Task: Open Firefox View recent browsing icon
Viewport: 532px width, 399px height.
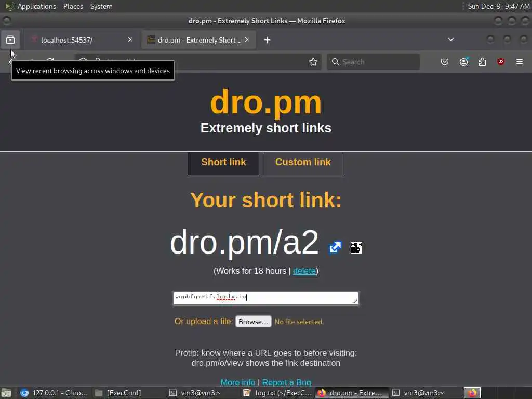Action: pos(10,40)
